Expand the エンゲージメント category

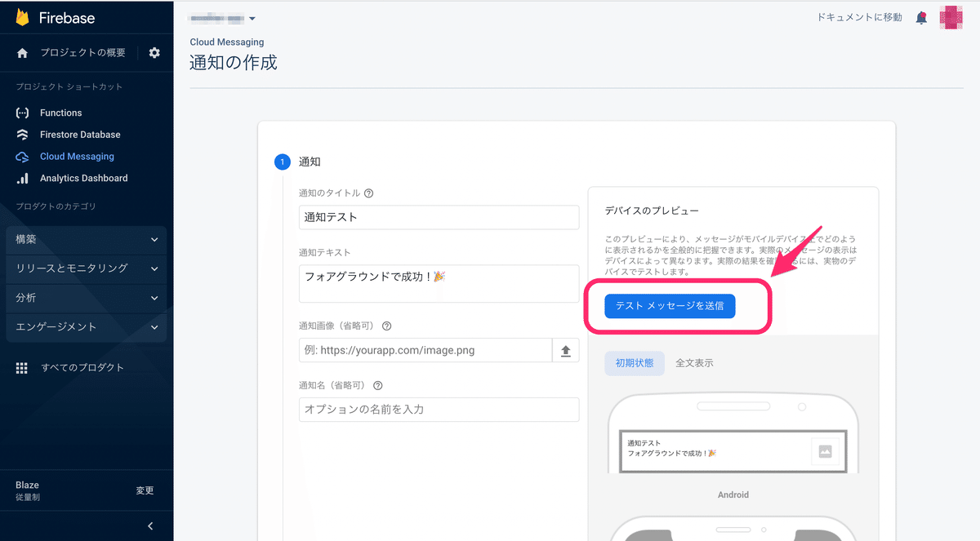point(86,327)
